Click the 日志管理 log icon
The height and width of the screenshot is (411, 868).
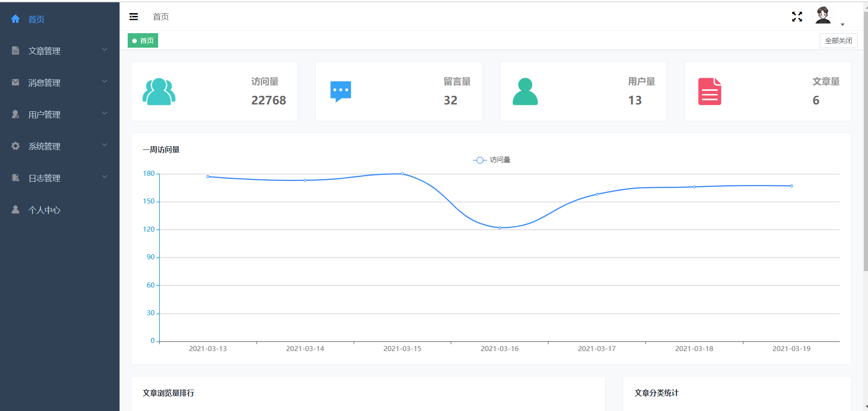pyautogui.click(x=15, y=178)
